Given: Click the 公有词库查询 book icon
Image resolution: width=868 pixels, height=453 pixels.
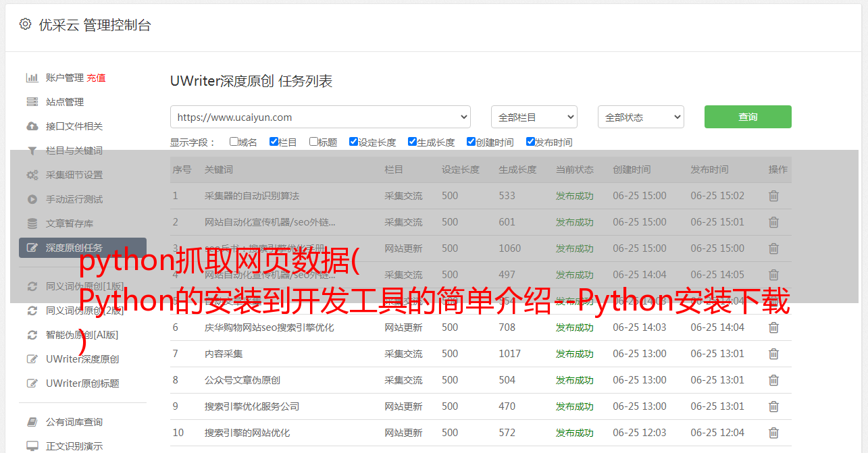Looking at the screenshot, I should [32, 422].
